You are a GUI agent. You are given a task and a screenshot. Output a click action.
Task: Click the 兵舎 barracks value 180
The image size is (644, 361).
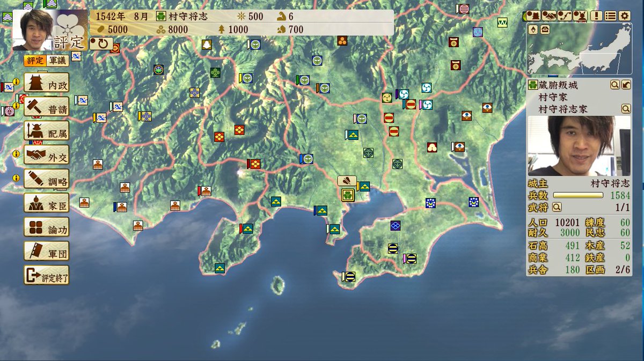(572, 270)
